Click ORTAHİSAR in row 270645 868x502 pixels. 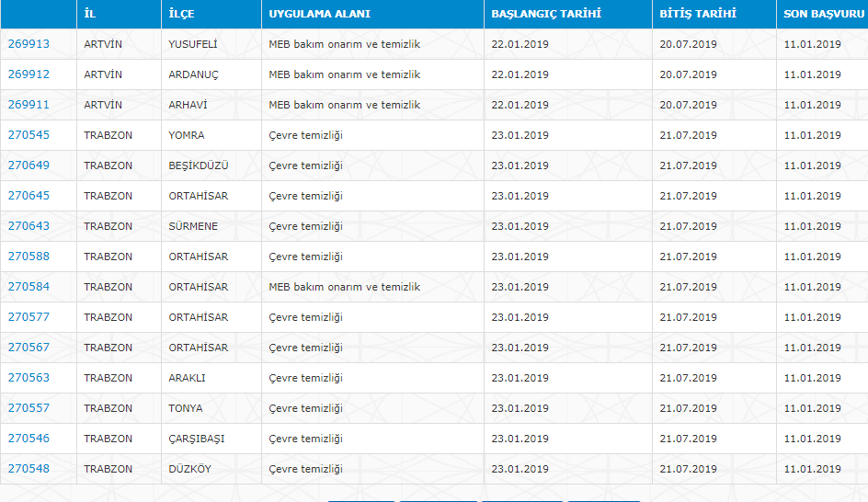pyautogui.click(x=199, y=196)
